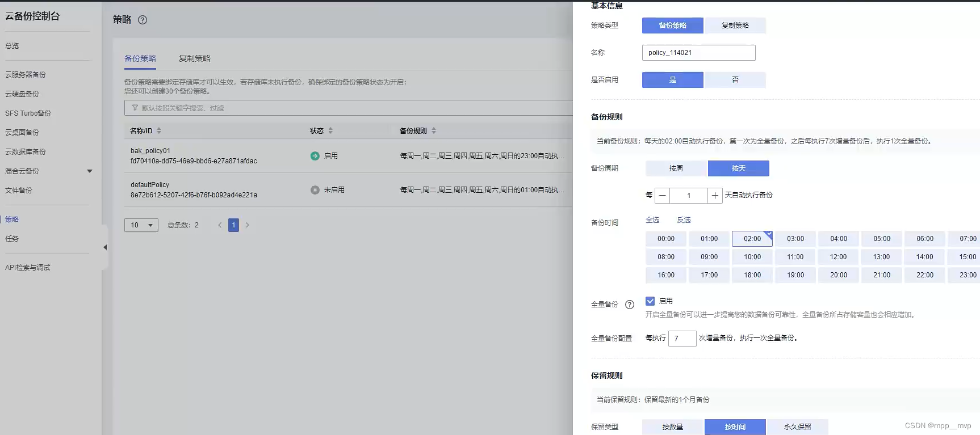The image size is (980, 435).
Task: Deselect the 02:00 backup time
Action: point(752,239)
